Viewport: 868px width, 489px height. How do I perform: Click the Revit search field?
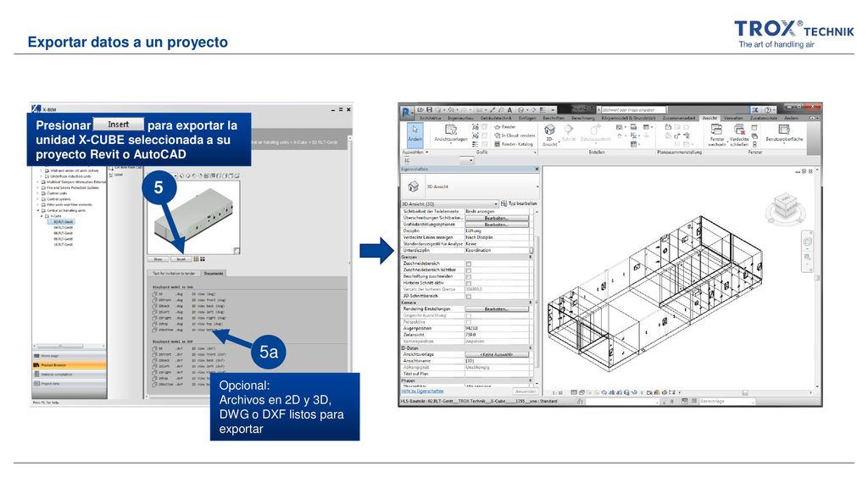click(x=634, y=110)
